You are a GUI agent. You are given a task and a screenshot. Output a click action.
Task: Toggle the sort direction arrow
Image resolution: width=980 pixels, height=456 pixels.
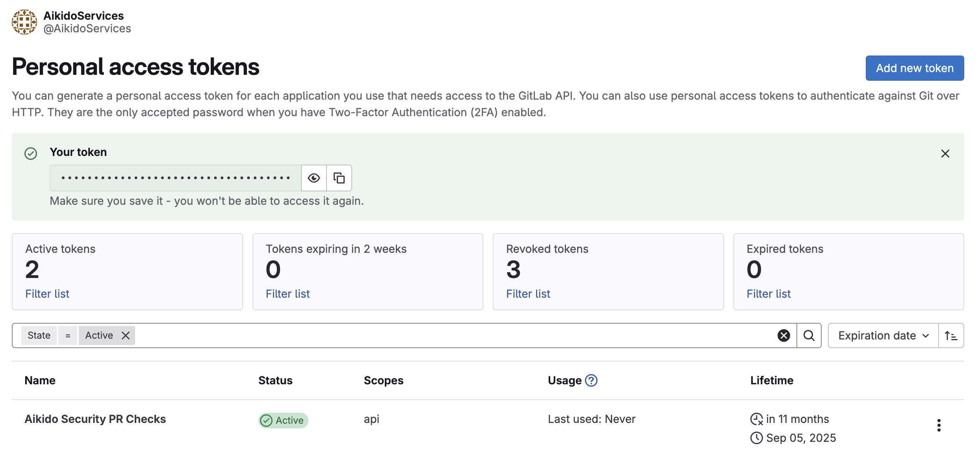[951, 335]
